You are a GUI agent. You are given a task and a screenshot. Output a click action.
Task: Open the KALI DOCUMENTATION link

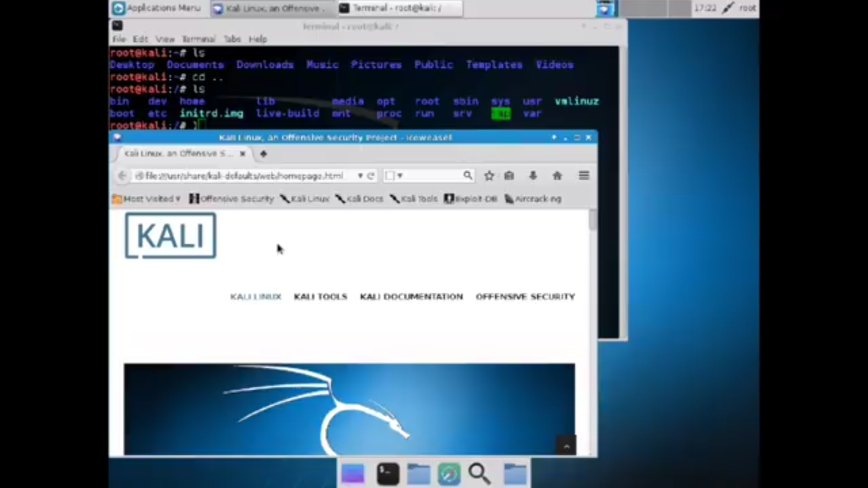[x=411, y=296]
